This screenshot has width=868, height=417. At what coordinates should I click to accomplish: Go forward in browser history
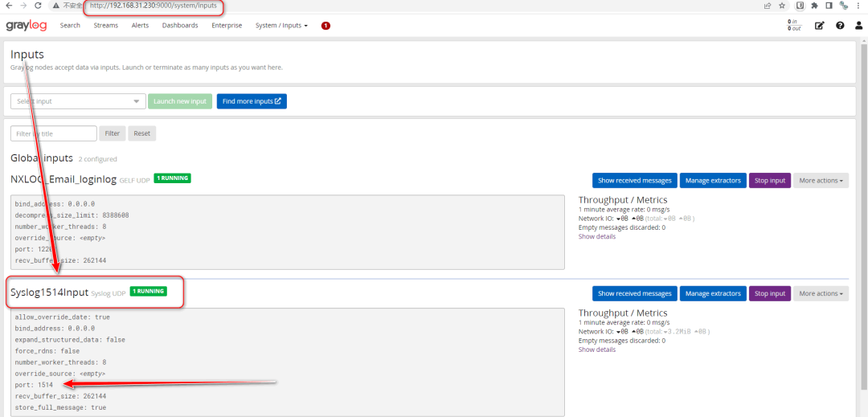click(x=23, y=6)
